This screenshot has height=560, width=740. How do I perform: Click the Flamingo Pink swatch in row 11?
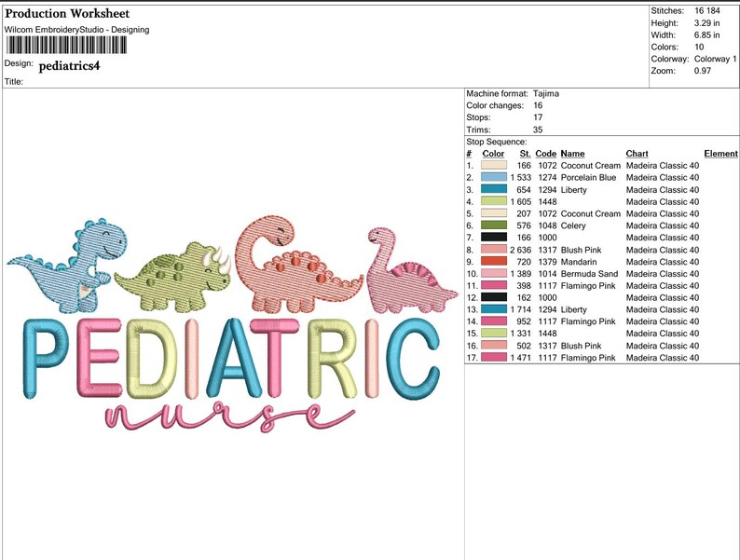[494, 285]
